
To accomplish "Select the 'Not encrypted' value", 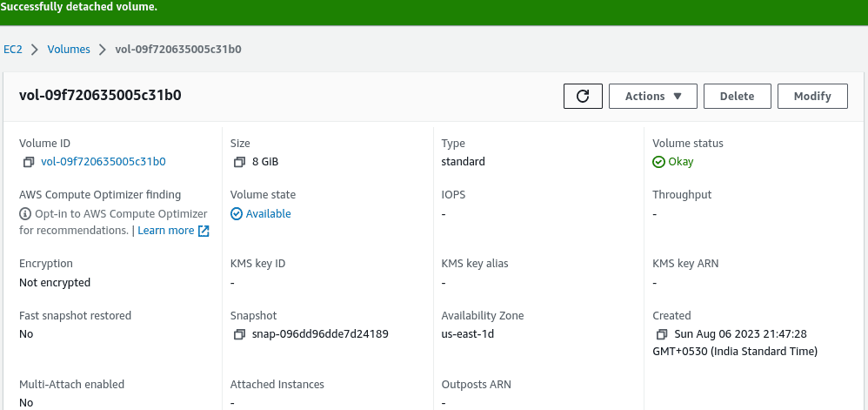I will 55,283.
